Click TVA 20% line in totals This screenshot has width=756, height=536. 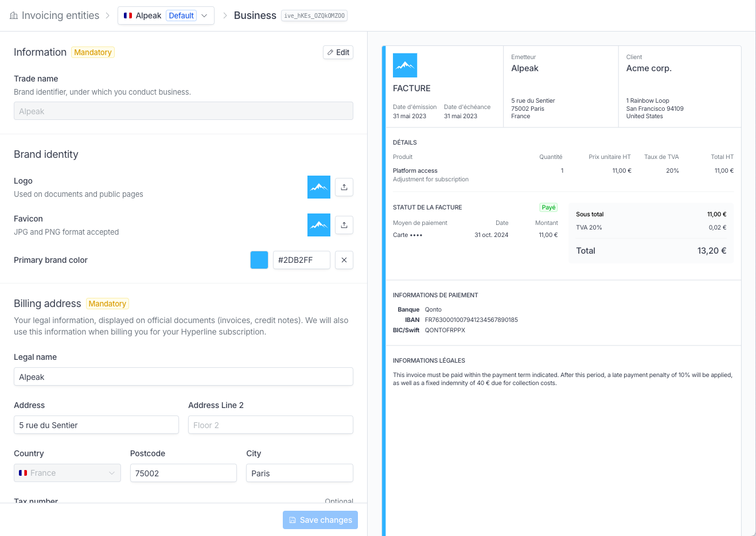[651, 227]
